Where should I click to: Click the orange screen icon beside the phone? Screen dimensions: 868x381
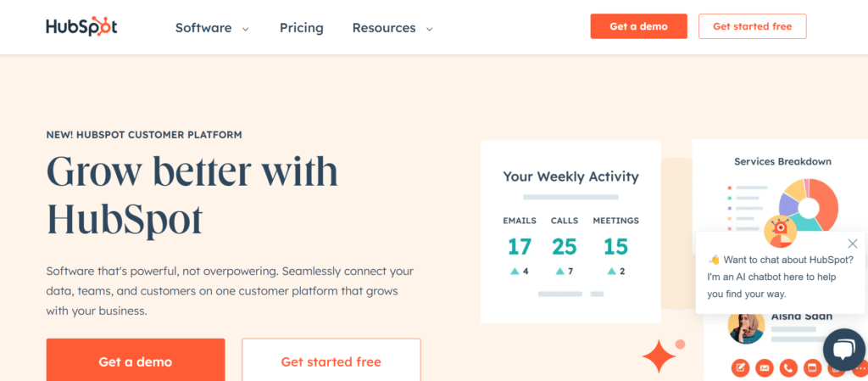(813, 367)
